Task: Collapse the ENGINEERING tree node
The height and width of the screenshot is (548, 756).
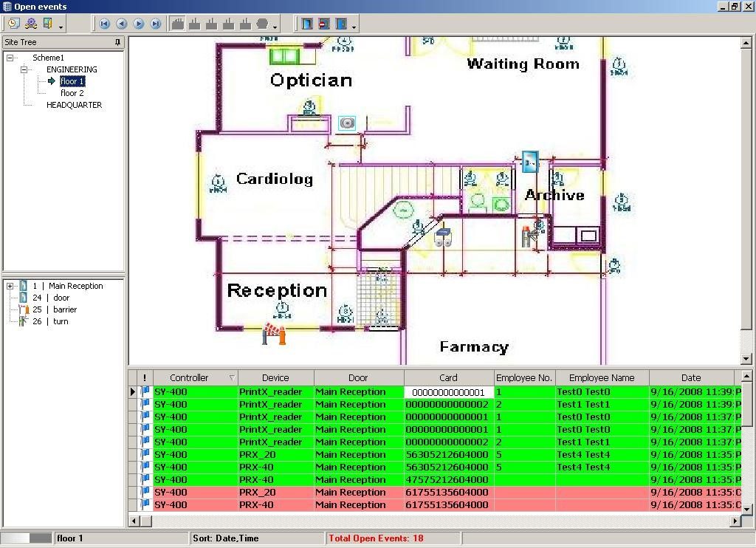Action: point(24,69)
